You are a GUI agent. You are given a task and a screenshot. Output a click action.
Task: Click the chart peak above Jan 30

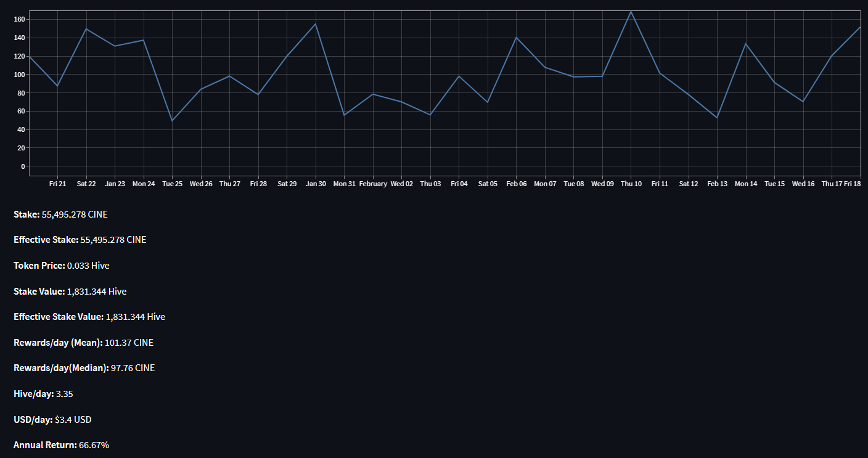tap(316, 24)
